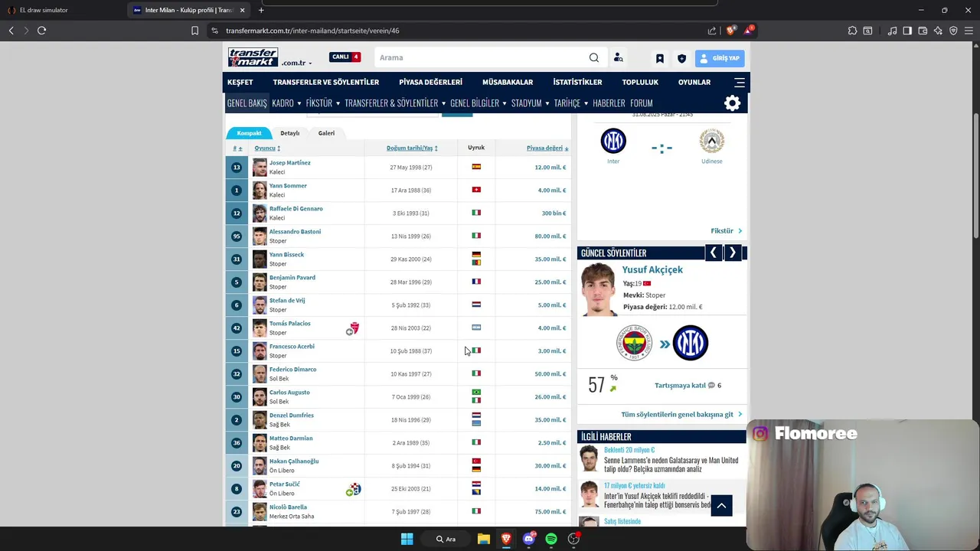
Task: Click the shield icon in site header
Action: tap(681, 58)
